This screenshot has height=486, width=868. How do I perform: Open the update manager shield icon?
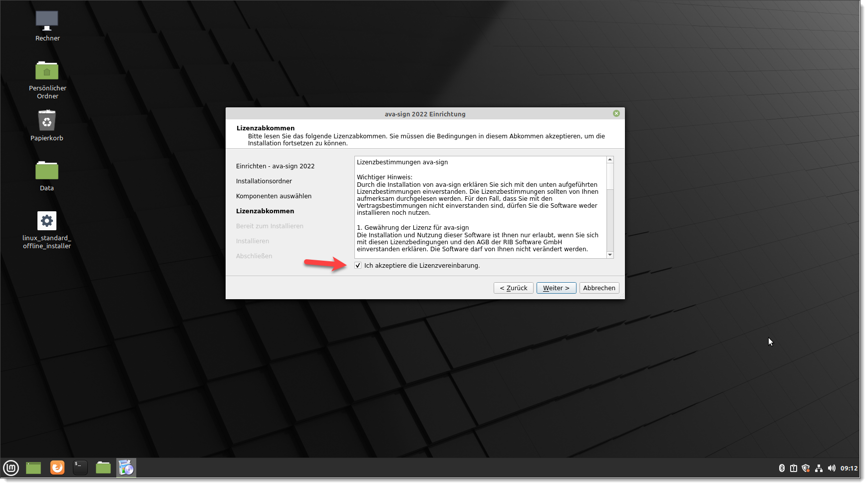click(x=806, y=468)
